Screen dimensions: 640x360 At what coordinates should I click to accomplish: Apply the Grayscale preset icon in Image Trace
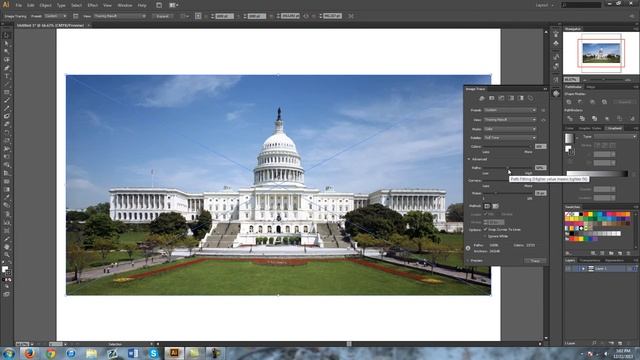[511, 98]
